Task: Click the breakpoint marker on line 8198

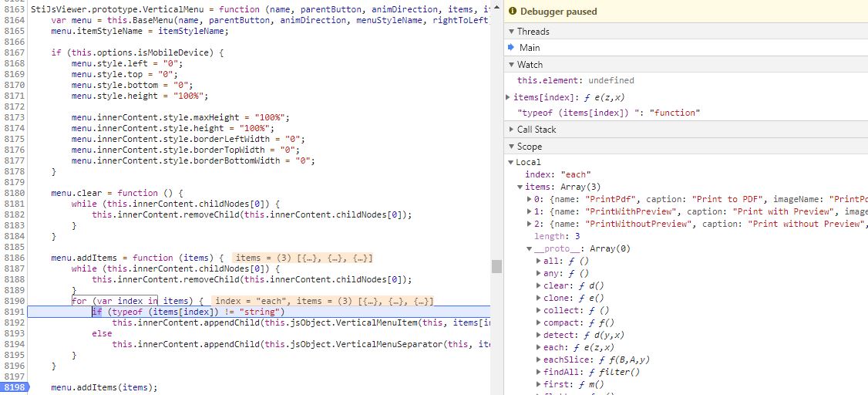Action: tap(14, 387)
